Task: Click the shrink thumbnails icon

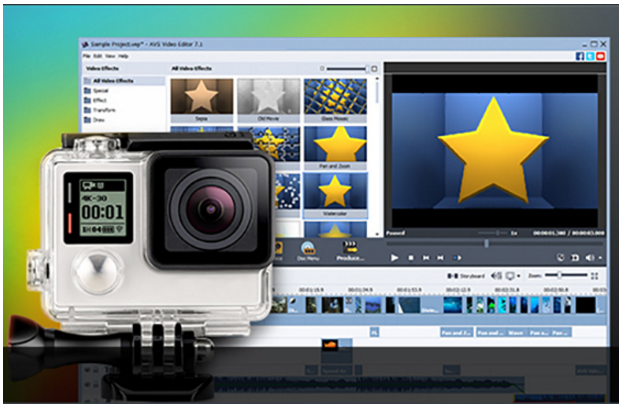Action: [322, 69]
